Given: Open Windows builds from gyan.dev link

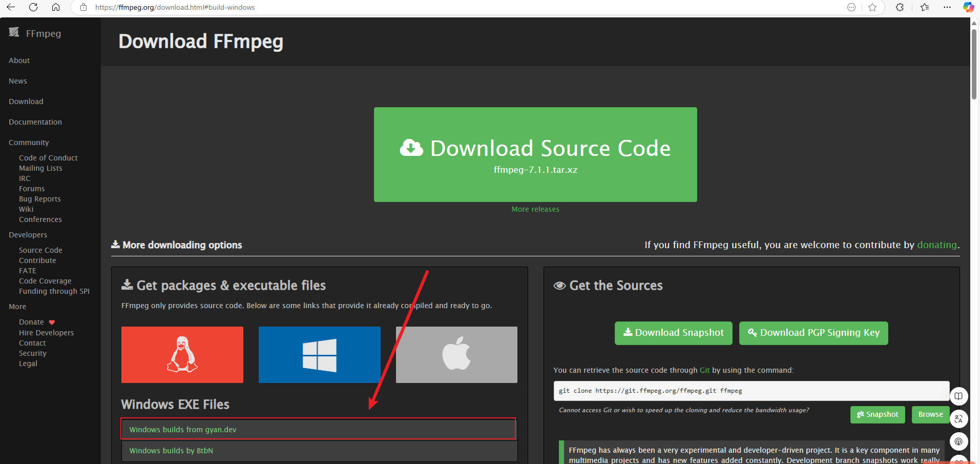Looking at the screenshot, I should 182,429.
